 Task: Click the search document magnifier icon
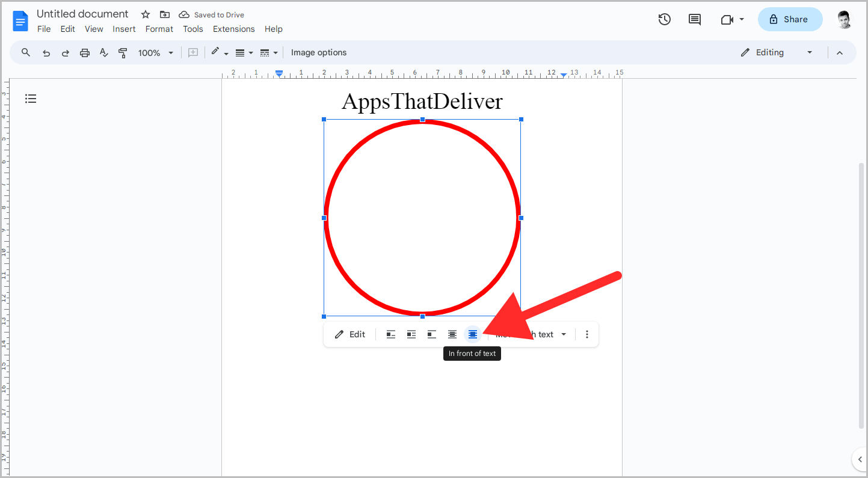[25, 52]
